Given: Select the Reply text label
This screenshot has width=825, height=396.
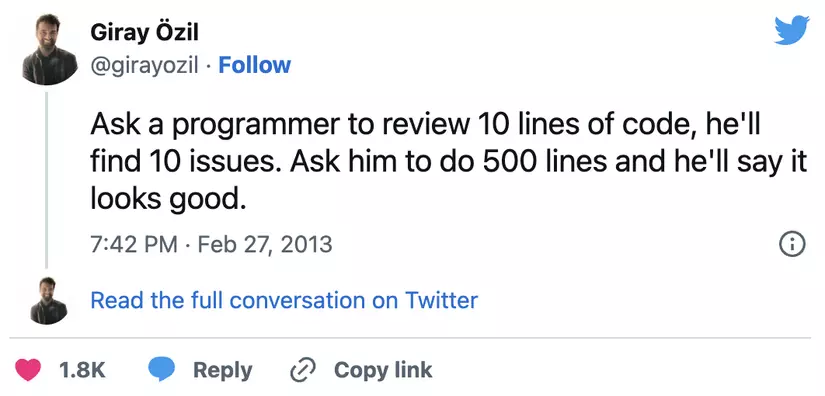Looking at the screenshot, I should (222, 370).
